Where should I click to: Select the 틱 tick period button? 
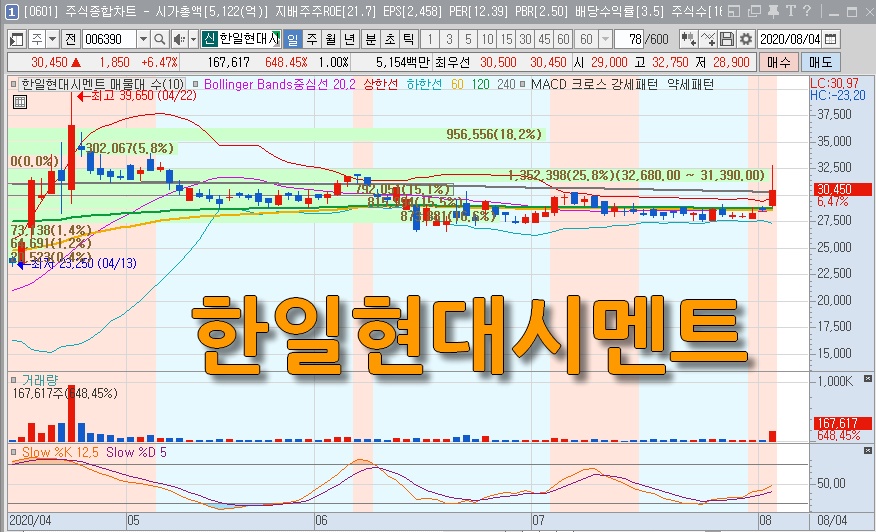409,39
